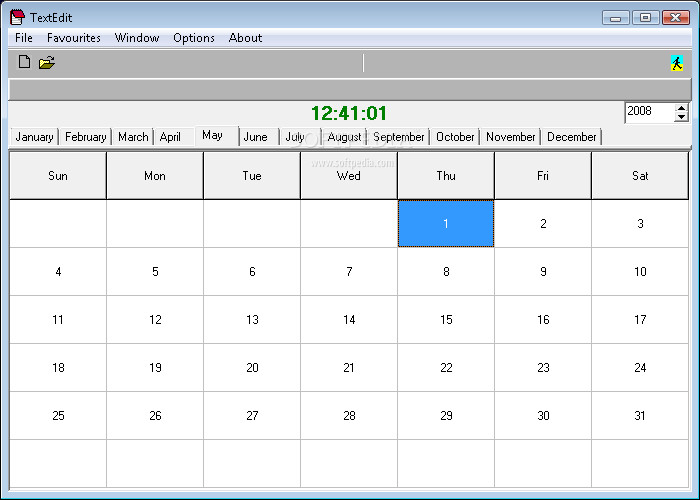
Task: Switch to the December tab
Action: pos(572,137)
